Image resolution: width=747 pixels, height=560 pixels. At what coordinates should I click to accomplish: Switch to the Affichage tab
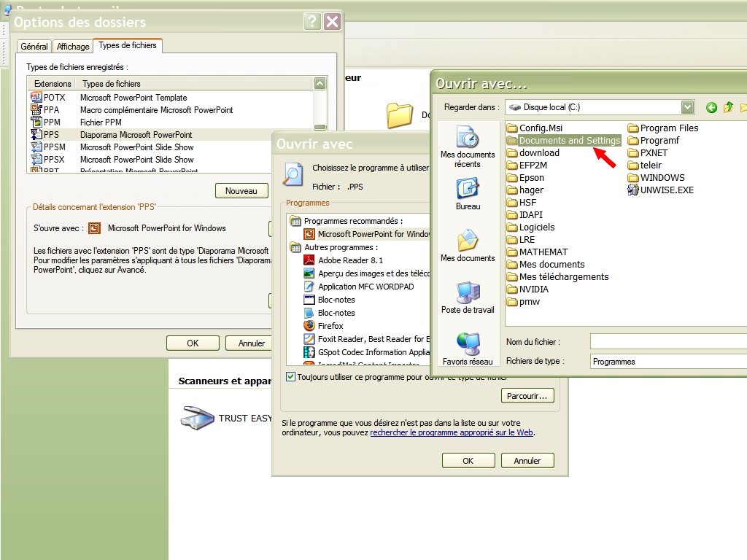pyautogui.click(x=73, y=47)
